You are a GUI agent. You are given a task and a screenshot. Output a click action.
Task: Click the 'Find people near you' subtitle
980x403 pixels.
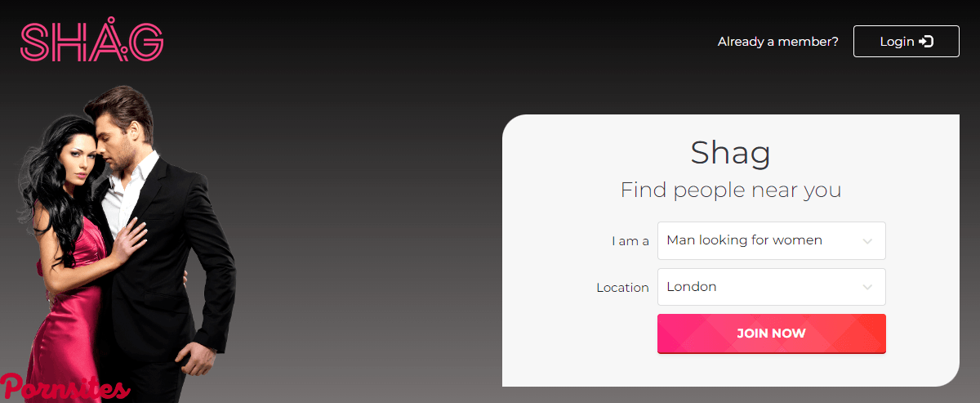click(730, 190)
